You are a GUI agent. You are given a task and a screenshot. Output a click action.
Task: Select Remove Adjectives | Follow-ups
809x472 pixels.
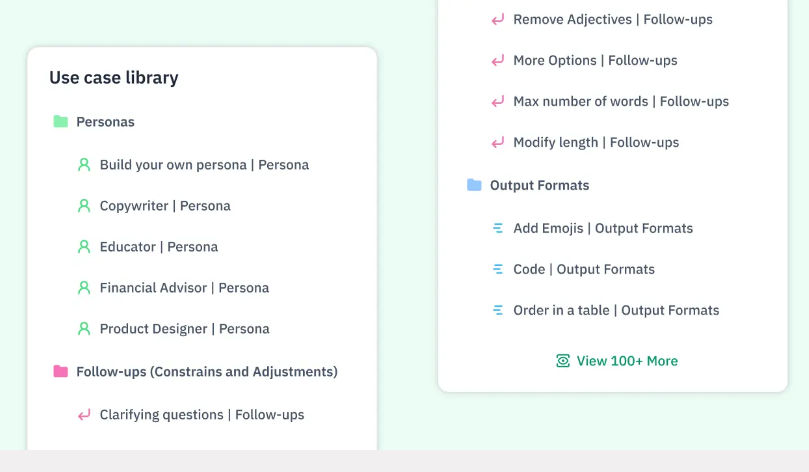(x=613, y=20)
